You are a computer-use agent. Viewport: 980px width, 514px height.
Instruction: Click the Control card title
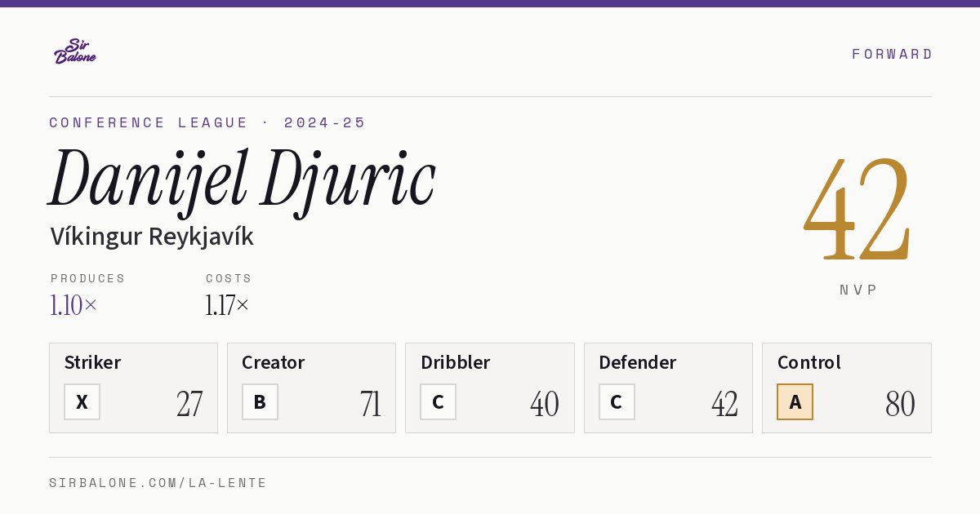[x=809, y=362]
